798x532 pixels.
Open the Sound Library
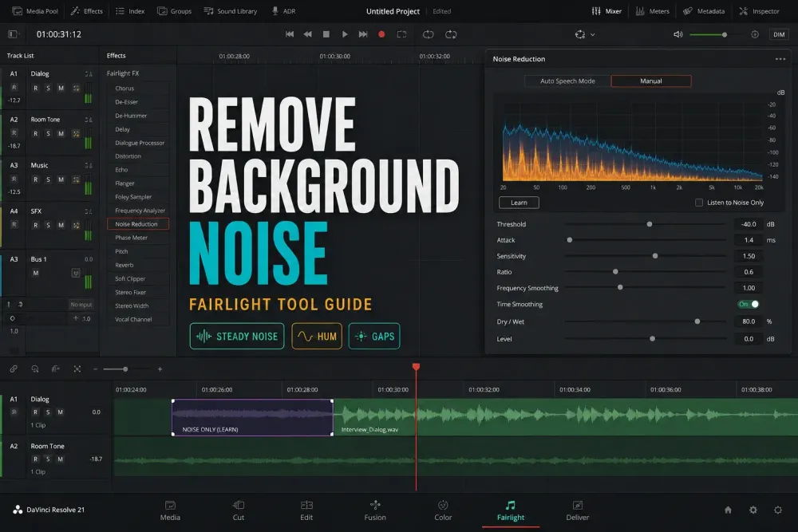231,10
